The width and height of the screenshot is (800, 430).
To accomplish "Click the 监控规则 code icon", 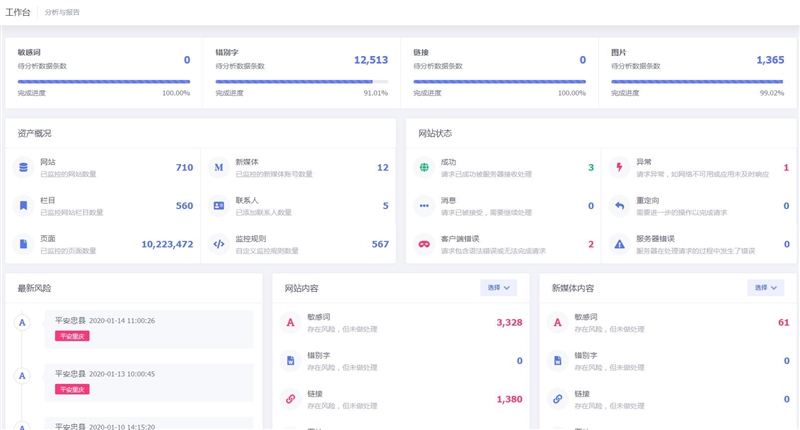I will pyautogui.click(x=218, y=243).
